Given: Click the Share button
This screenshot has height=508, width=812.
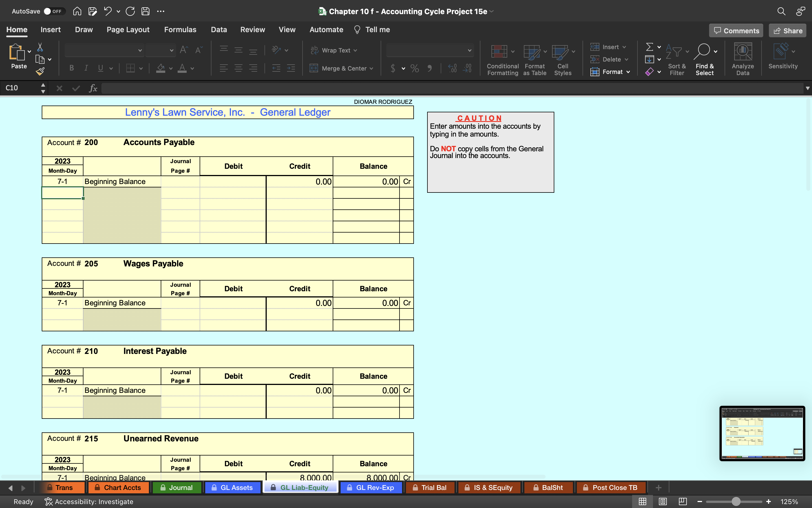Looking at the screenshot, I should [x=787, y=30].
